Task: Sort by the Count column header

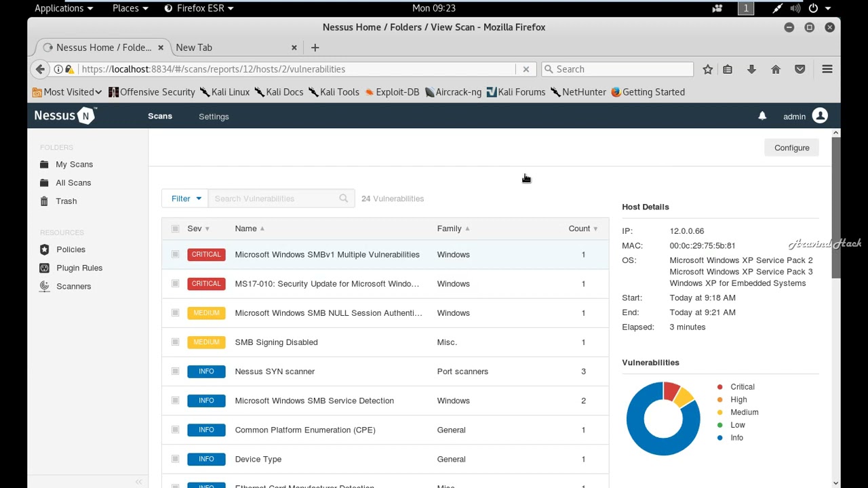Action: click(x=583, y=228)
